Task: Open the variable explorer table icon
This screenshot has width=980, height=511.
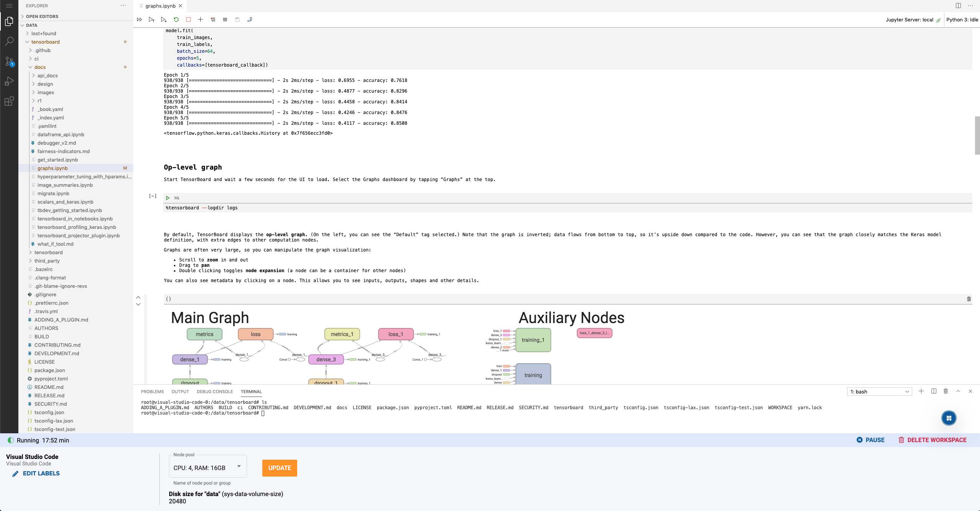Action: (x=225, y=20)
